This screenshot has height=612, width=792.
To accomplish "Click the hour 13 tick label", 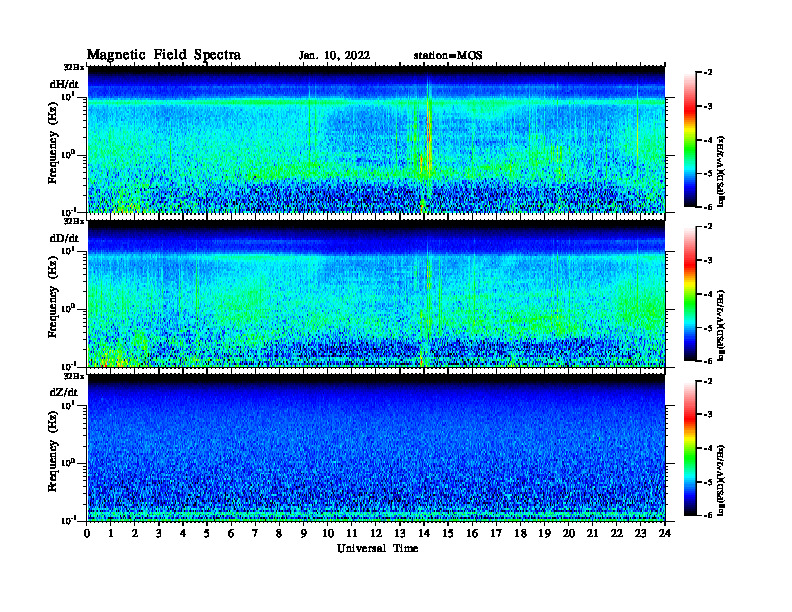I will coord(400,533).
